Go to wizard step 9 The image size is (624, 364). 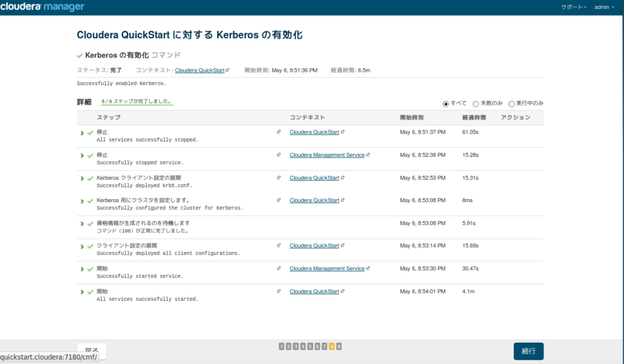[x=339, y=346]
